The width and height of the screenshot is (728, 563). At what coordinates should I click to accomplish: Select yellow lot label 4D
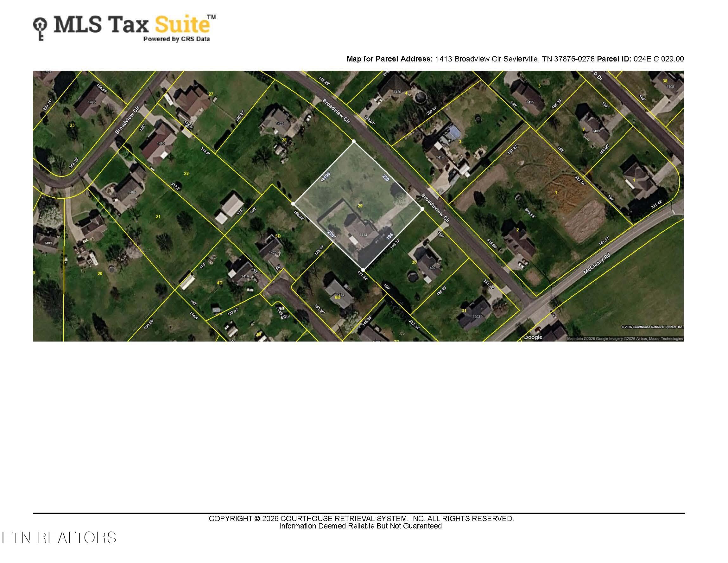219,283
